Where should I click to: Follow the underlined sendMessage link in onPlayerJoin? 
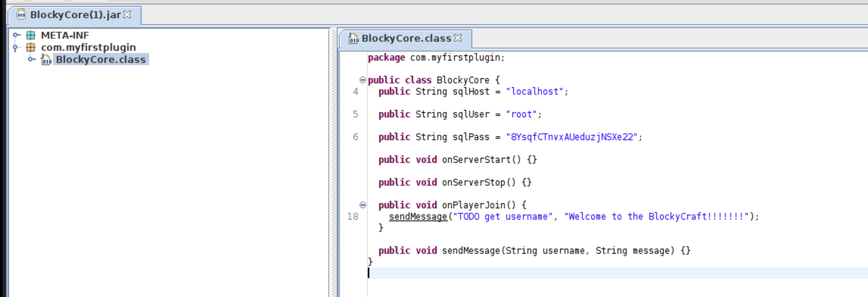418,216
